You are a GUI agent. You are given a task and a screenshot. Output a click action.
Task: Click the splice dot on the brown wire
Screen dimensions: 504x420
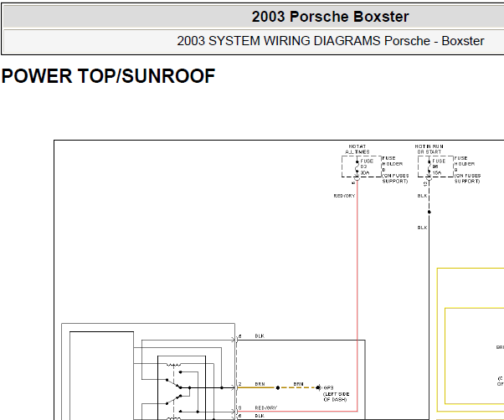278,387
